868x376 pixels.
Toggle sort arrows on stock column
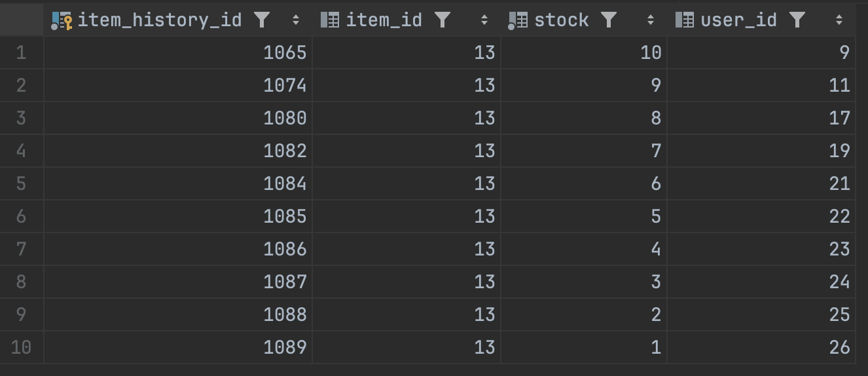(651, 20)
